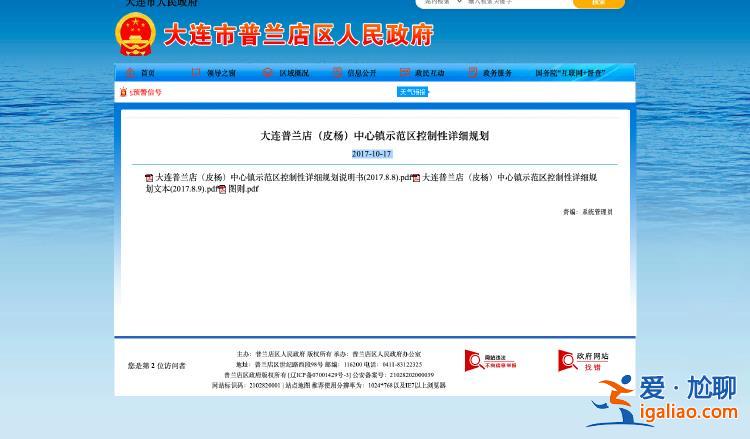This screenshot has height=439, width=750.
Task: Click the warning signal icon beside 预警信号
Action: pyautogui.click(x=123, y=92)
